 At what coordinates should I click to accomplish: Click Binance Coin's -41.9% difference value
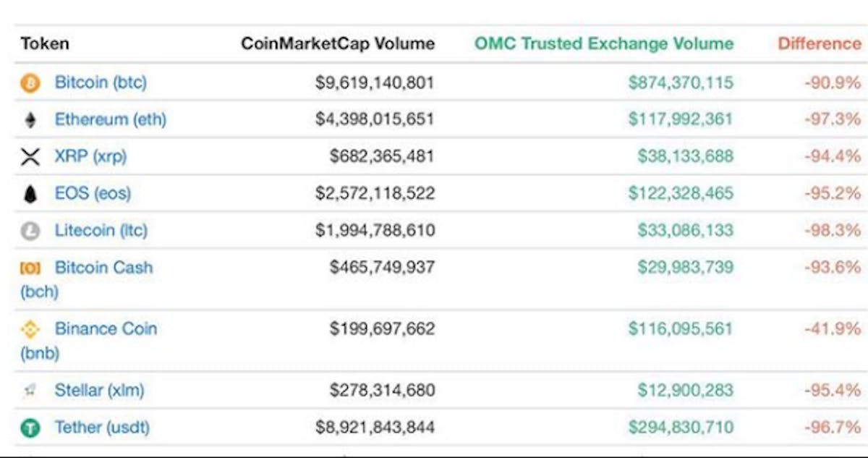(x=832, y=329)
